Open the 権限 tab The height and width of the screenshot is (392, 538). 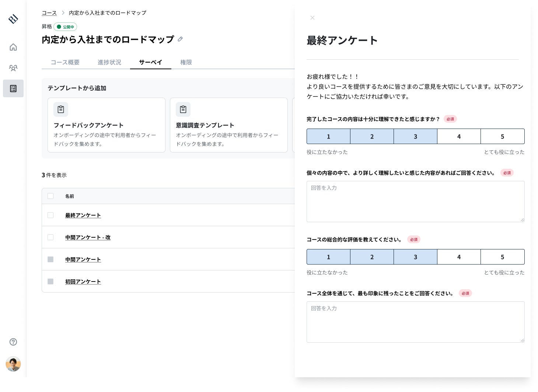tap(186, 62)
